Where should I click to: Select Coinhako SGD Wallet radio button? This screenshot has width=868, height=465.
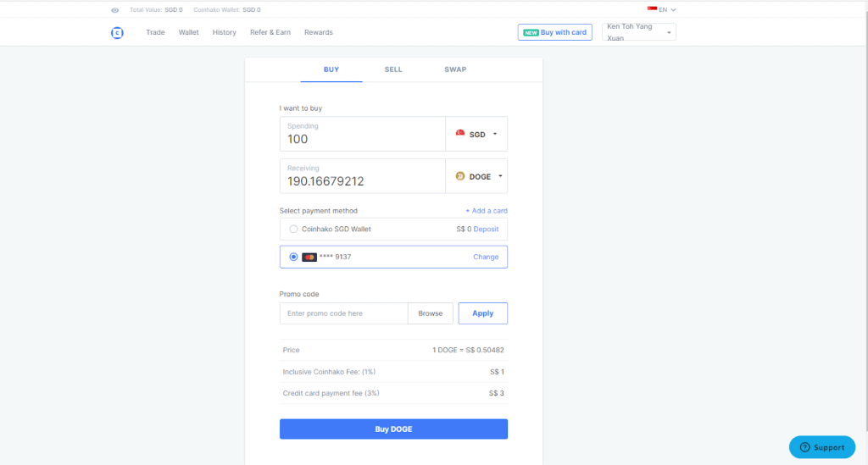pyautogui.click(x=293, y=229)
